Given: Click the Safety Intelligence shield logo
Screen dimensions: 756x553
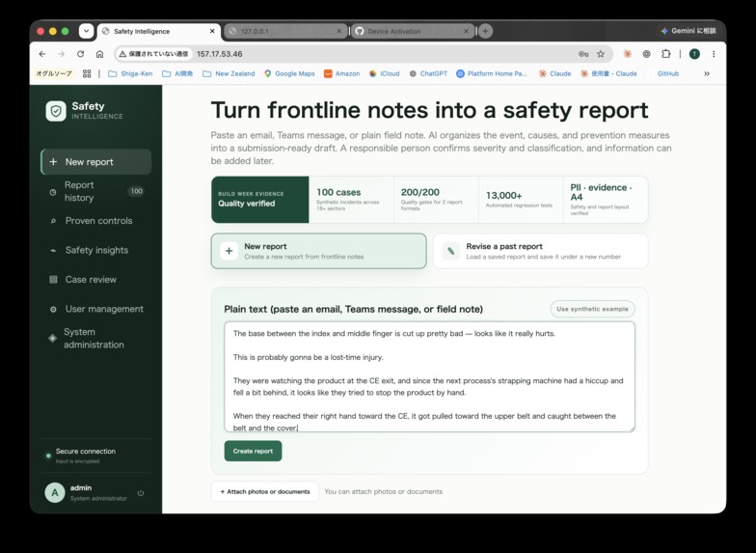Looking at the screenshot, I should 56,111.
